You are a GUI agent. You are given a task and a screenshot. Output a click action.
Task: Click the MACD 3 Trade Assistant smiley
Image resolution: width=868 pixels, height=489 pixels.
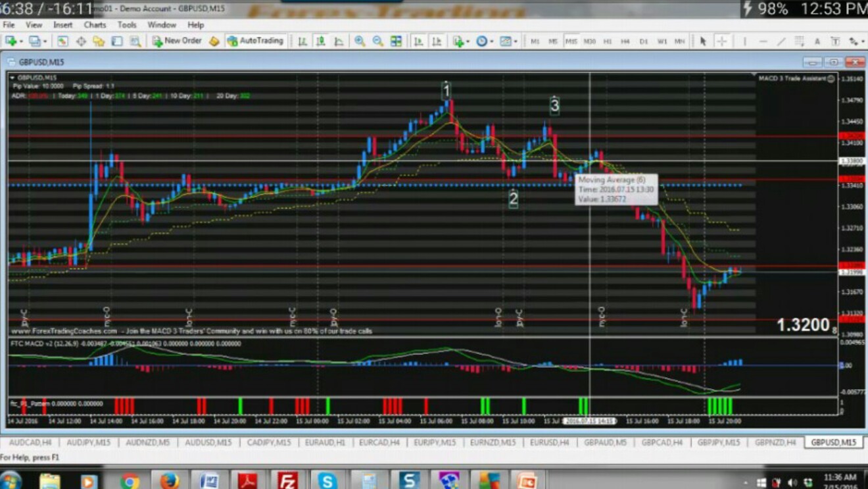(x=831, y=78)
